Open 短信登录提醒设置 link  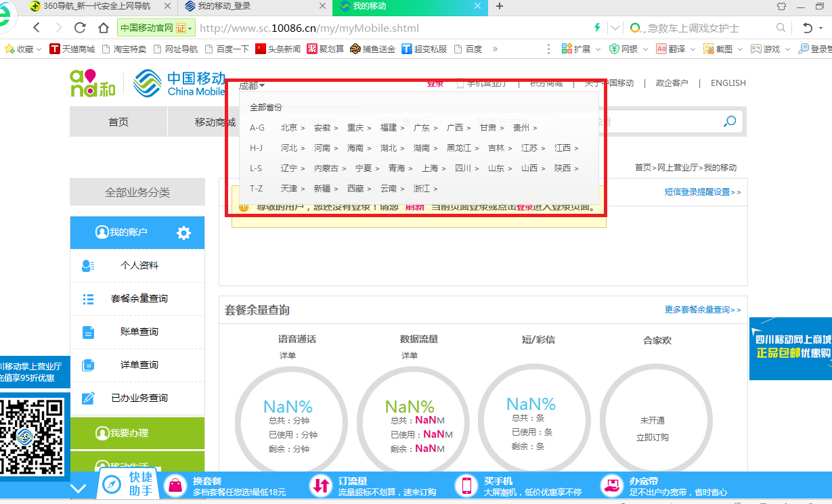(x=703, y=192)
